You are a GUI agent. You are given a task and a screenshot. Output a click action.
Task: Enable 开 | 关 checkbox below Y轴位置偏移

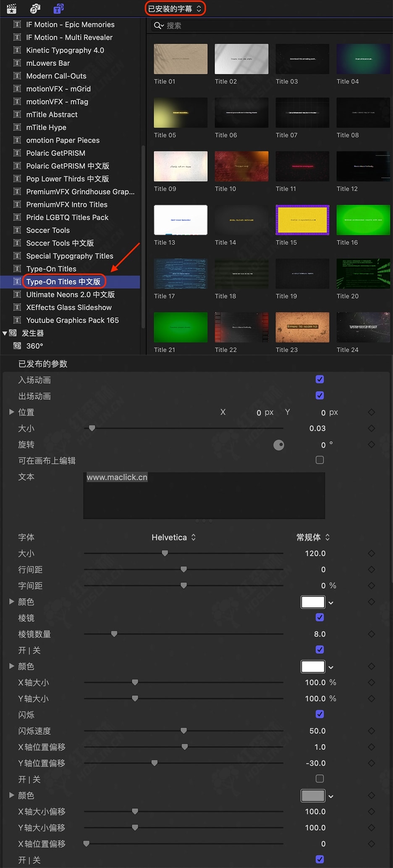point(320,779)
